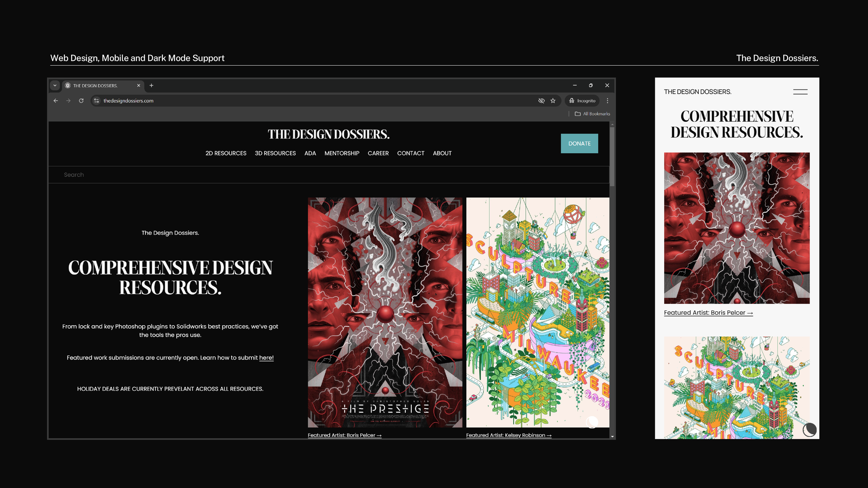Click THE DESIGN DOSSIERS logo in mobile view
The image size is (868, 488).
pyautogui.click(x=698, y=92)
